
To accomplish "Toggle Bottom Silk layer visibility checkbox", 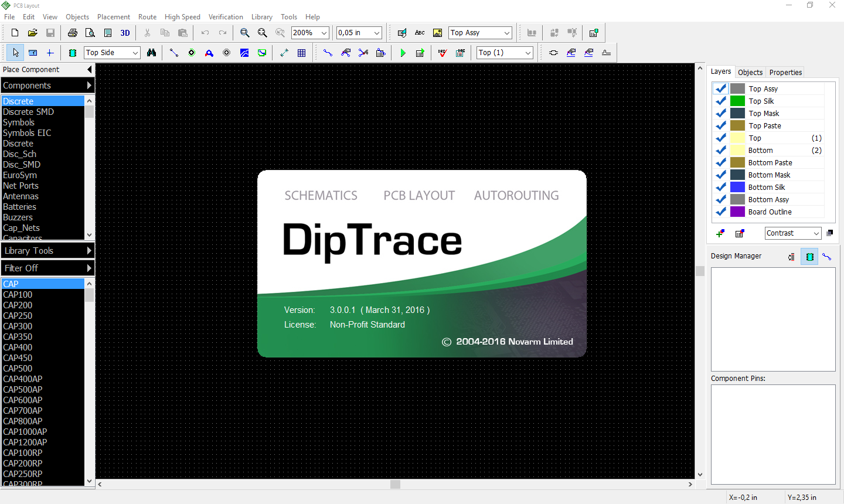I will 721,187.
